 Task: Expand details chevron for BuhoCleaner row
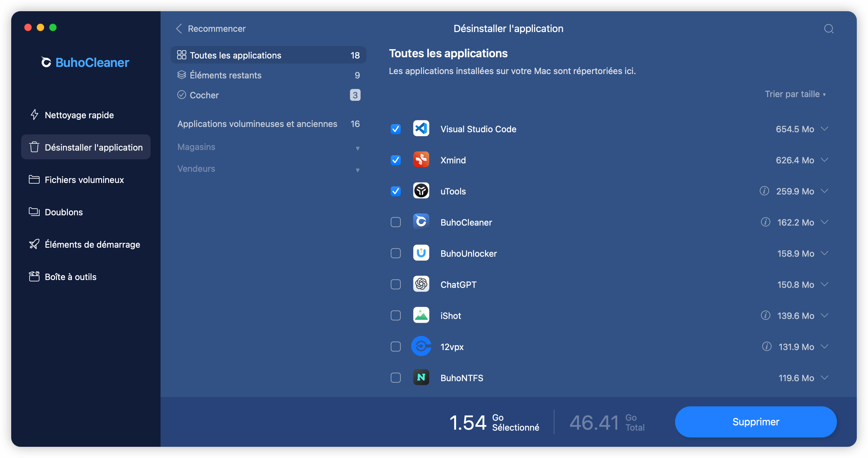(x=824, y=222)
